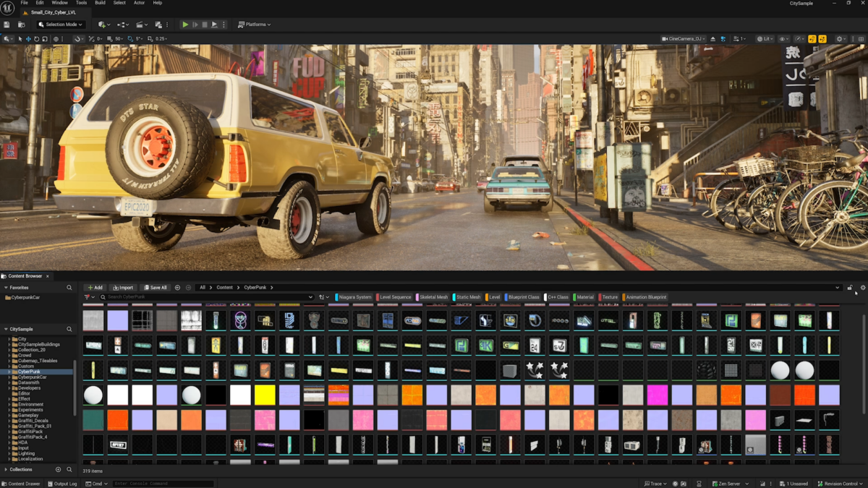This screenshot has width=868, height=488.
Task: Toggle the second orange highlighted viewport button
Action: [822, 39]
